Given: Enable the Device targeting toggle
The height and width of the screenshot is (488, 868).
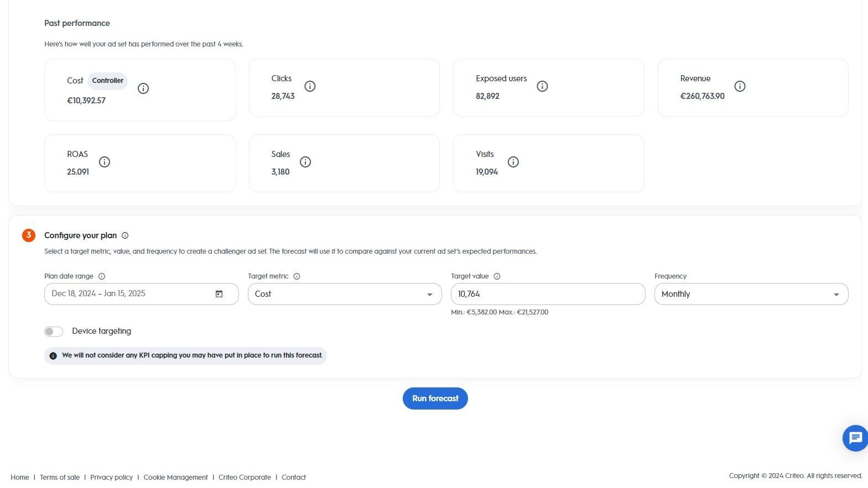Looking at the screenshot, I should pyautogui.click(x=54, y=332).
